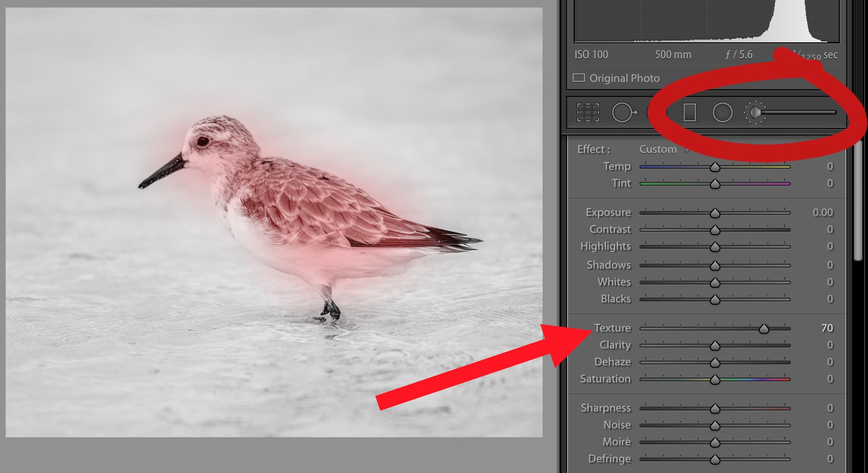This screenshot has height=473, width=868.
Task: Open the Effect Custom preset dropdown
Action: [x=663, y=150]
